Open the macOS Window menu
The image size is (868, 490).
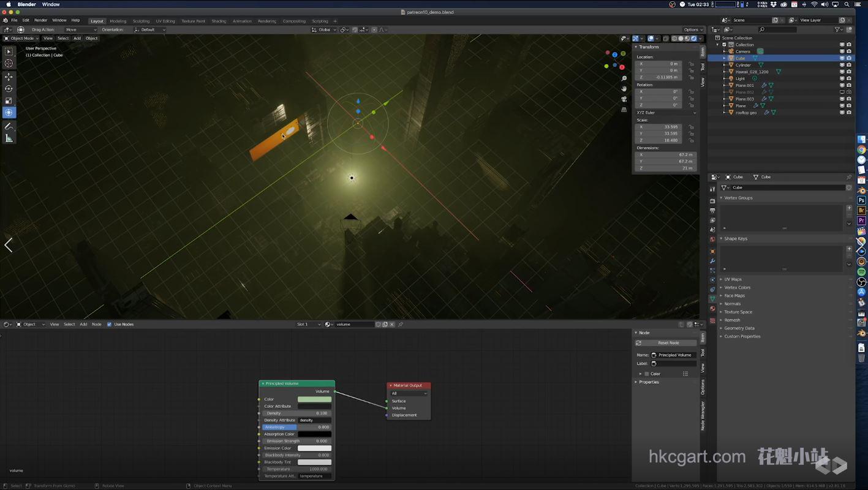pos(51,4)
